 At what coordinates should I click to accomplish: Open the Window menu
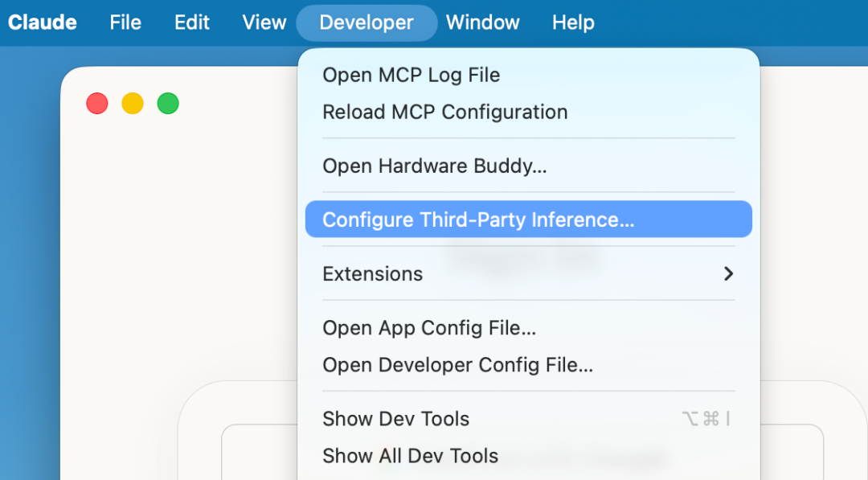pos(482,23)
